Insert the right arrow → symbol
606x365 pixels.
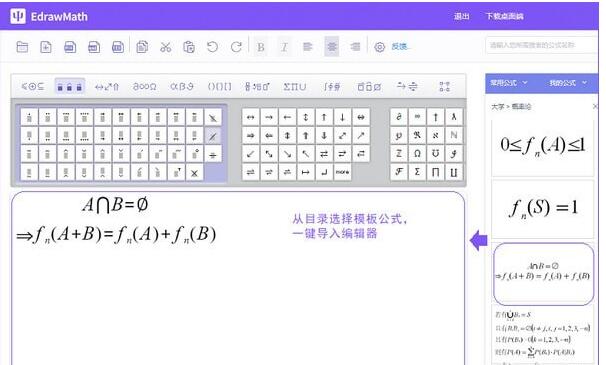point(269,117)
